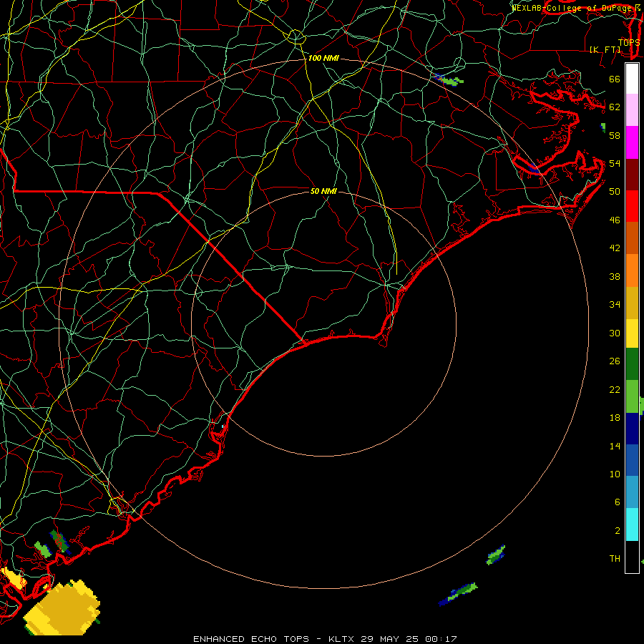Pick the burnt orange legend swatch

632,238
